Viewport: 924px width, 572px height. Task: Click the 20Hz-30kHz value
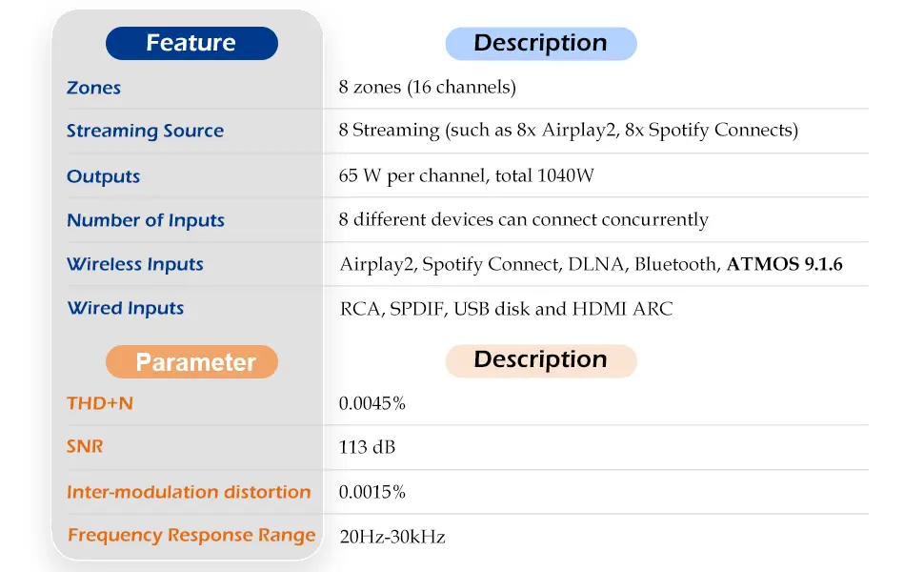pyautogui.click(x=392, y=537)
